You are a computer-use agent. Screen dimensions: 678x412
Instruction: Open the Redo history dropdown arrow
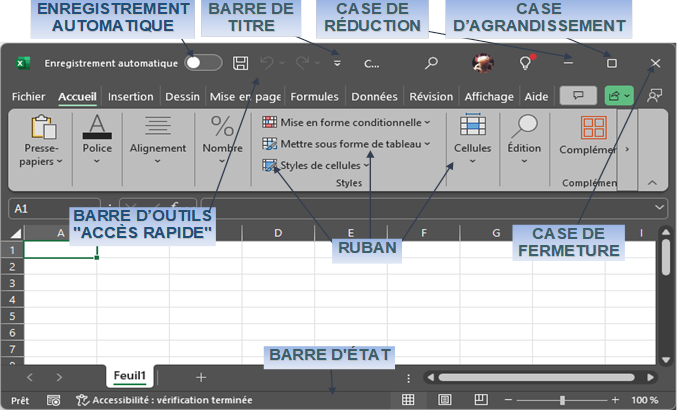[317, 63]
